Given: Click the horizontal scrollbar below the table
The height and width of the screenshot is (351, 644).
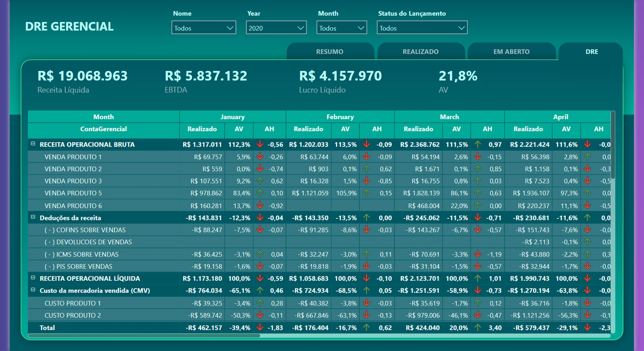Looking at the screenshot, I should 144,336.
